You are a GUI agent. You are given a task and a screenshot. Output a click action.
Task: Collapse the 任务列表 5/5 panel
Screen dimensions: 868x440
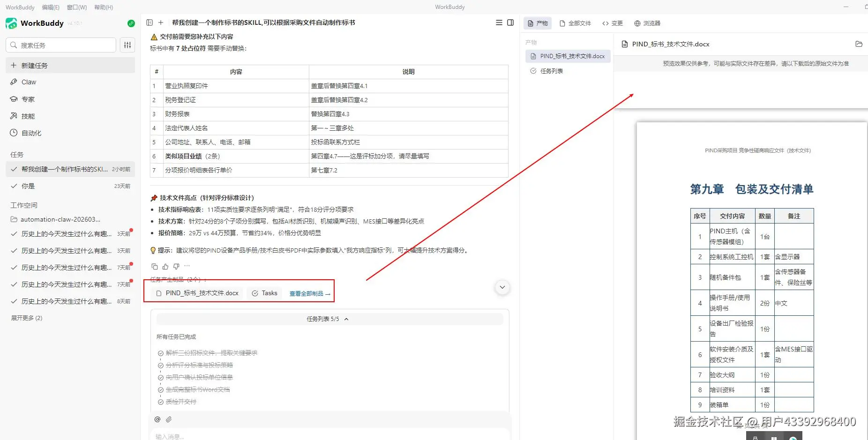(329, 319)
